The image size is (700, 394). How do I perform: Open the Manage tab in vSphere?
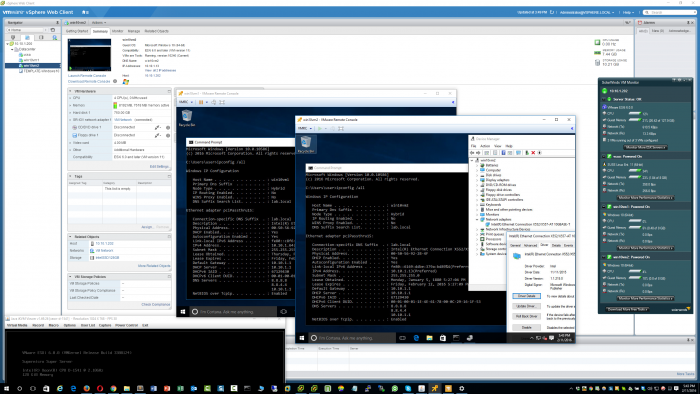click(x=134, y=31)
